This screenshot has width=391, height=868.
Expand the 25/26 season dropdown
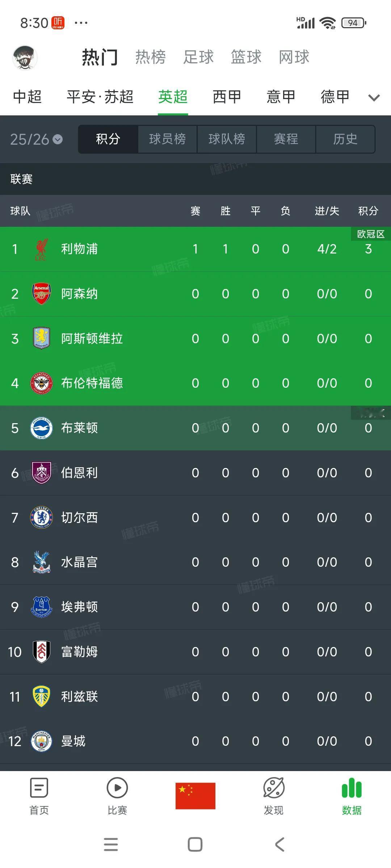click(36, 139)
